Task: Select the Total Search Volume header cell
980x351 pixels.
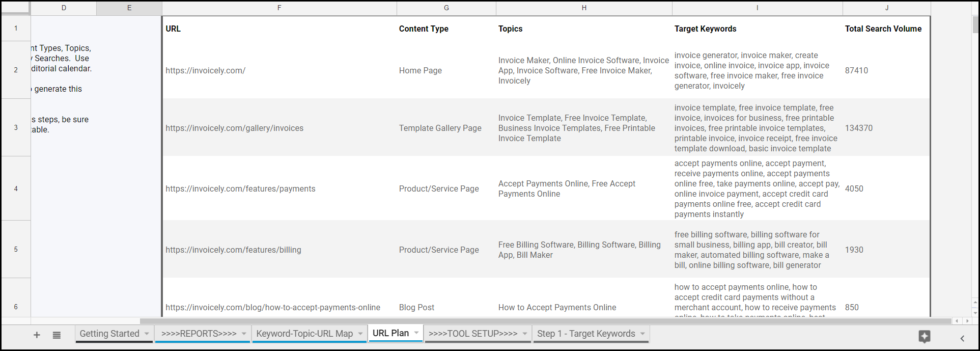Action: point(886,29)
